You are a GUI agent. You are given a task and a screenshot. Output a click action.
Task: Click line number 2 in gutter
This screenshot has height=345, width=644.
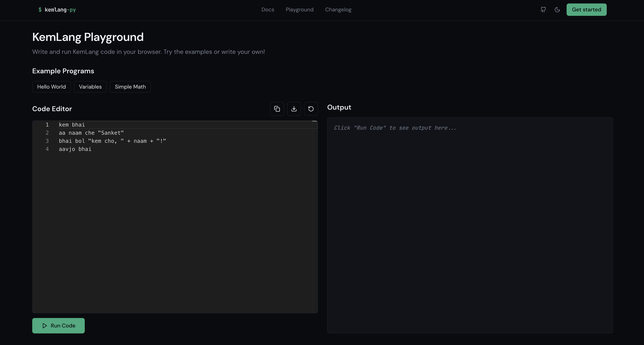47,133
